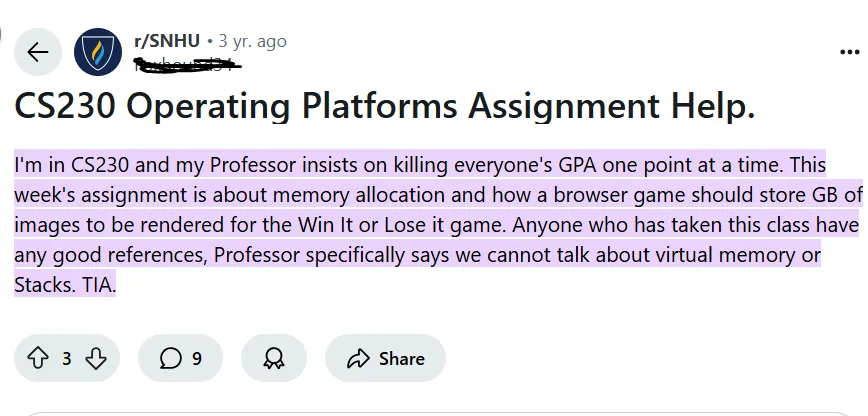Open the SNHU subreddit avatar
Image resolution: width=868 pixels, height=416 pixels.
[x=98, y=52]
